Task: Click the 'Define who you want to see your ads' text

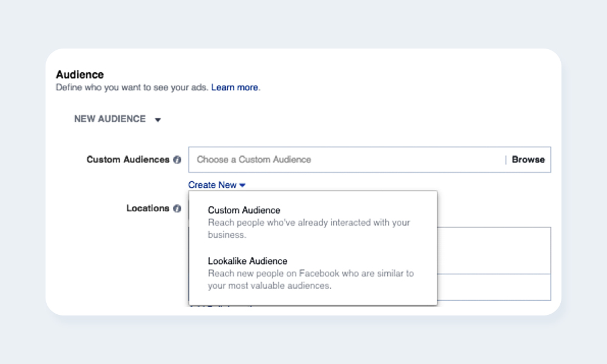Action: (x=132, y=87)
